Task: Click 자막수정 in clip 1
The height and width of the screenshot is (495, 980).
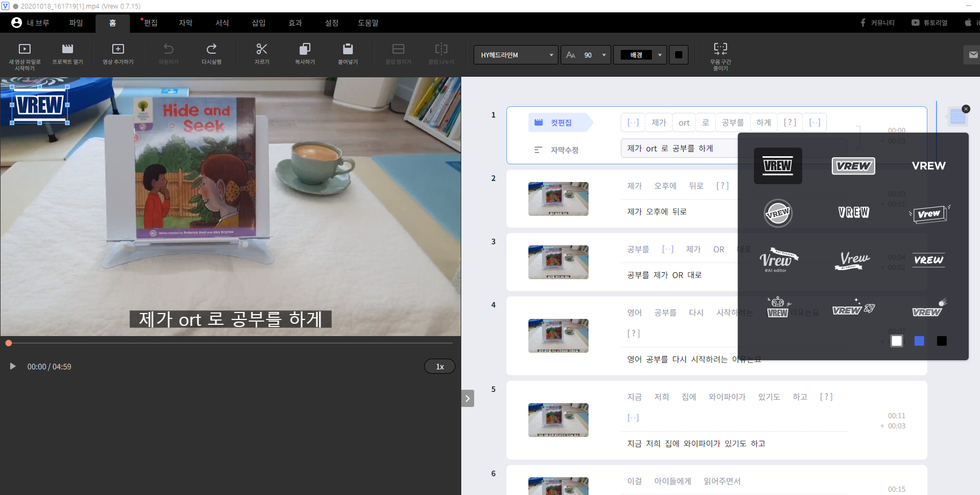Action: pyautogui.click(x=557, y=150)
